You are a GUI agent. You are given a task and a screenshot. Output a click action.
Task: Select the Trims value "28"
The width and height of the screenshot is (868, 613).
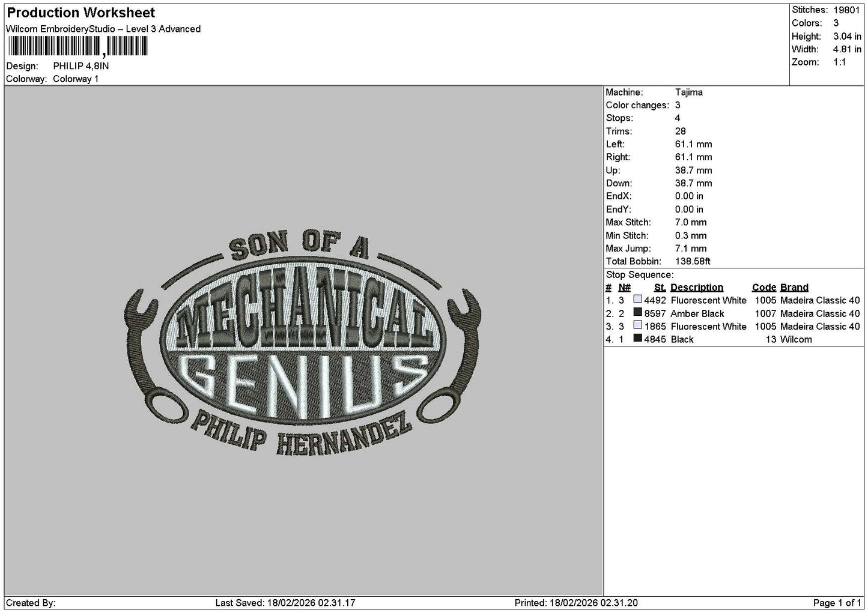click(681, 131)
